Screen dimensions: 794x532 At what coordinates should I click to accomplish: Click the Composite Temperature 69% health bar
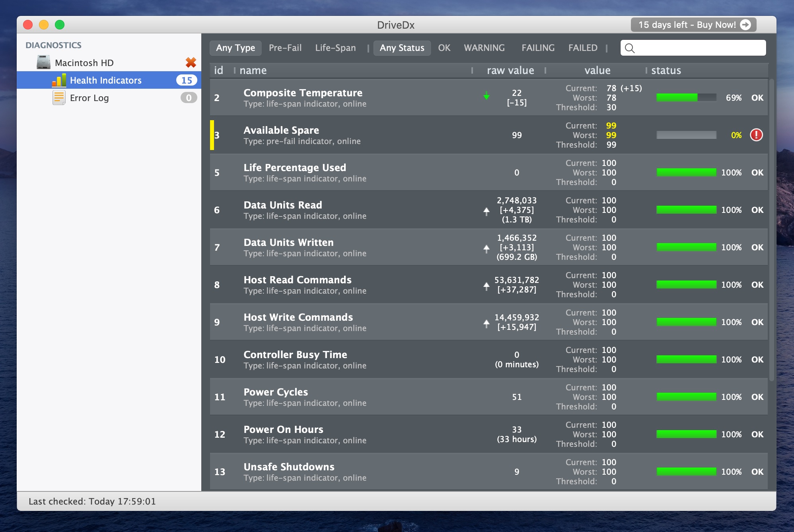[686, 97]
